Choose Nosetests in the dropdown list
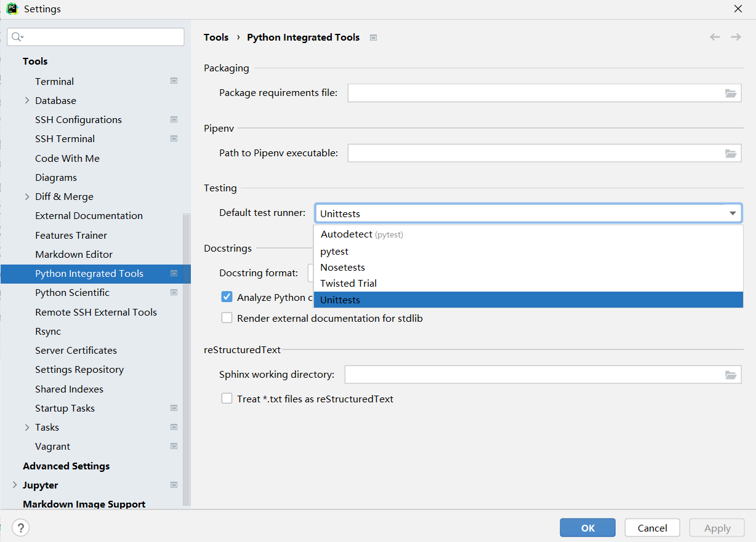The width and height of the screenshot is (756, 542). coord(343,267)
